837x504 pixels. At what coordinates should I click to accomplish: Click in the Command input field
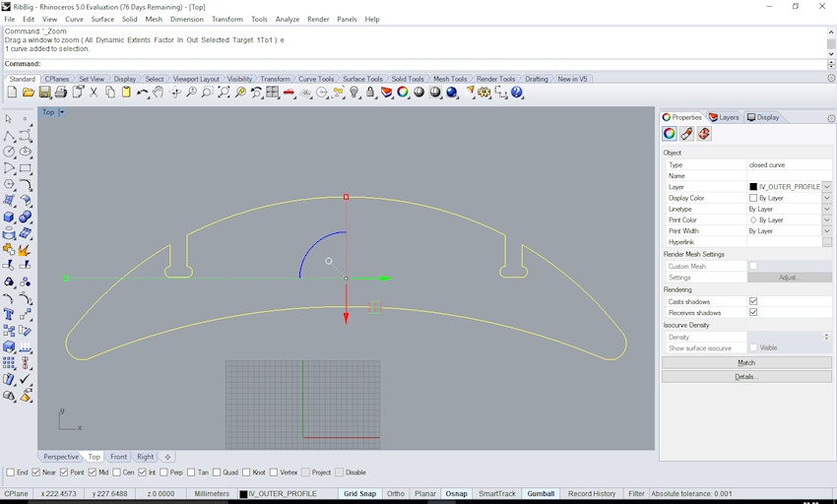coord(432,64)
